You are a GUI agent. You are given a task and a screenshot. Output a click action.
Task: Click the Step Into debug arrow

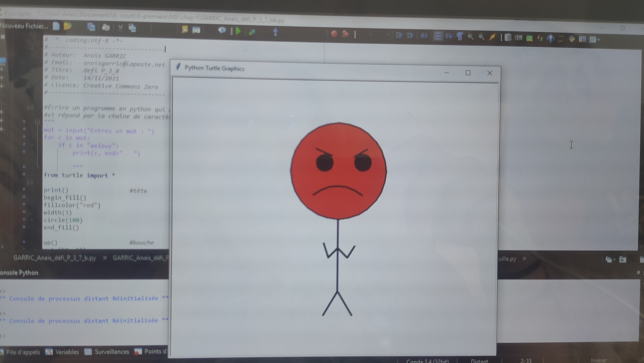[275, 32]
